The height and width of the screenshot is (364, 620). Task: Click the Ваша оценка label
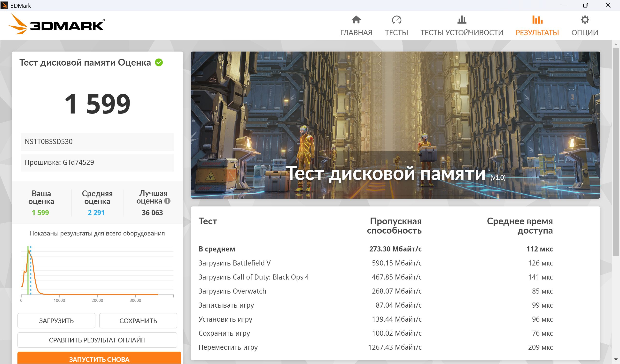coord(41,197)
